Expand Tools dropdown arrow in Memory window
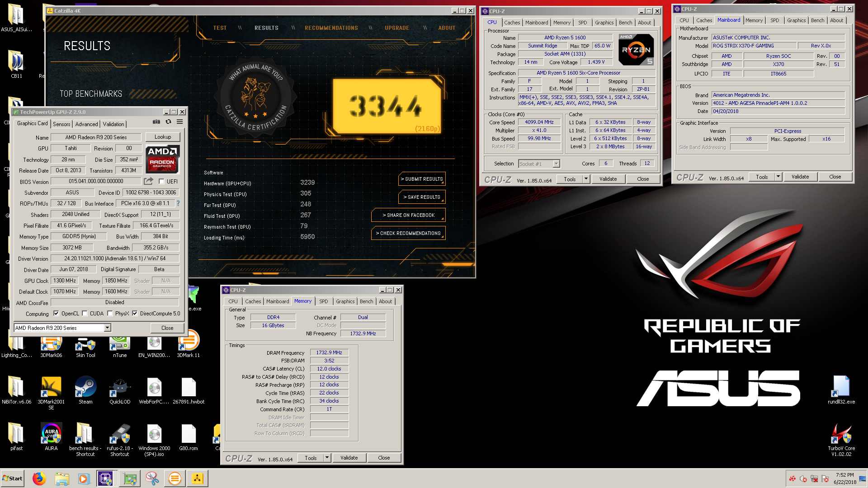This screenshot has width=868, height=488. point(327,458)
